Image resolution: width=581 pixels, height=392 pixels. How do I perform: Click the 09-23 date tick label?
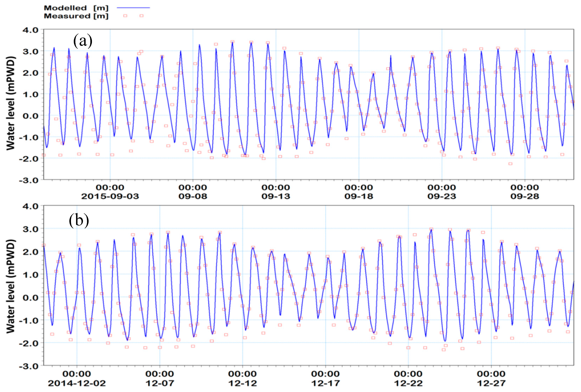pos(442,196)
